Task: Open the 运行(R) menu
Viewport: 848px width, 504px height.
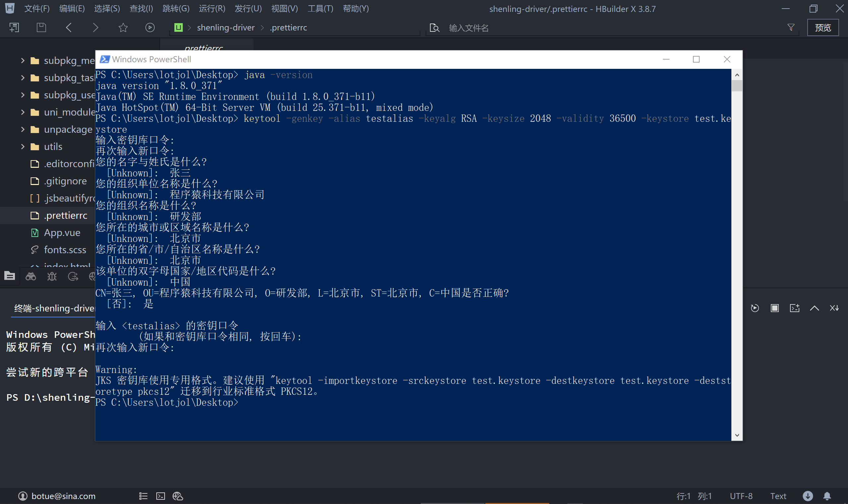Action: pos(212,9)
